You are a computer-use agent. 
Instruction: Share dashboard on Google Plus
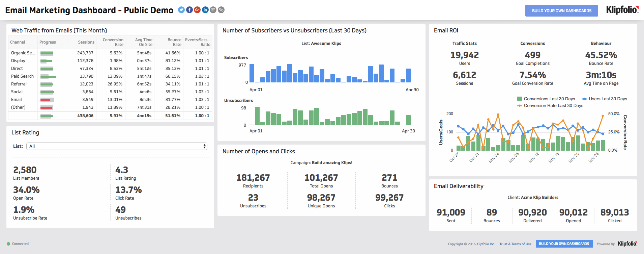197,10
